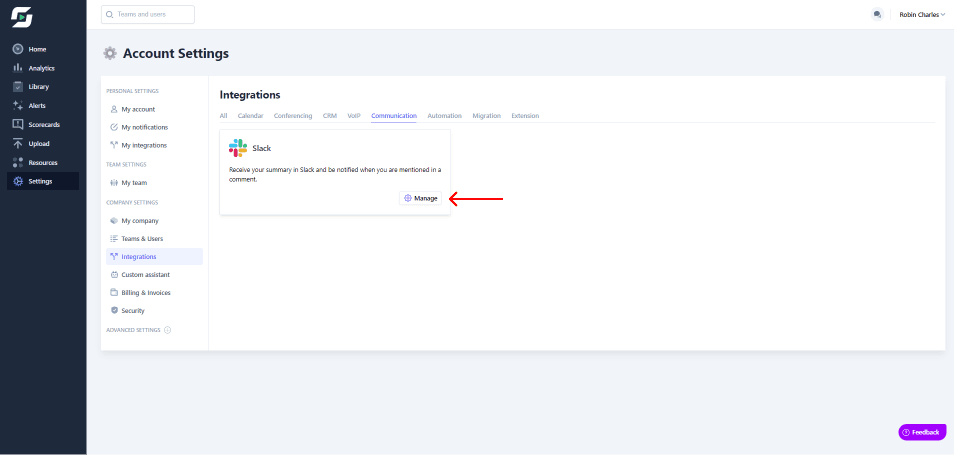Image resolution: width=954 pixels, height=455 pixels.
Task: Click the My notifications icon
Action: 114,127
